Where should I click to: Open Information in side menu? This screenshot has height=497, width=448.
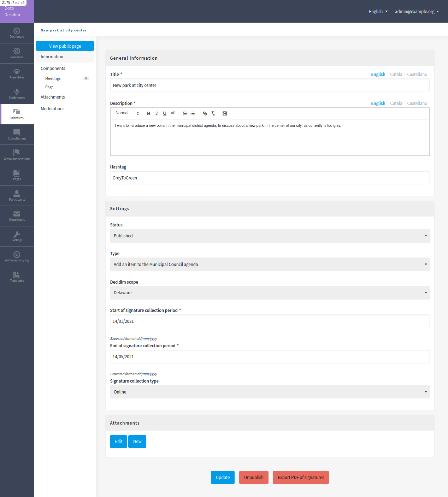click(x=65, y=57)
